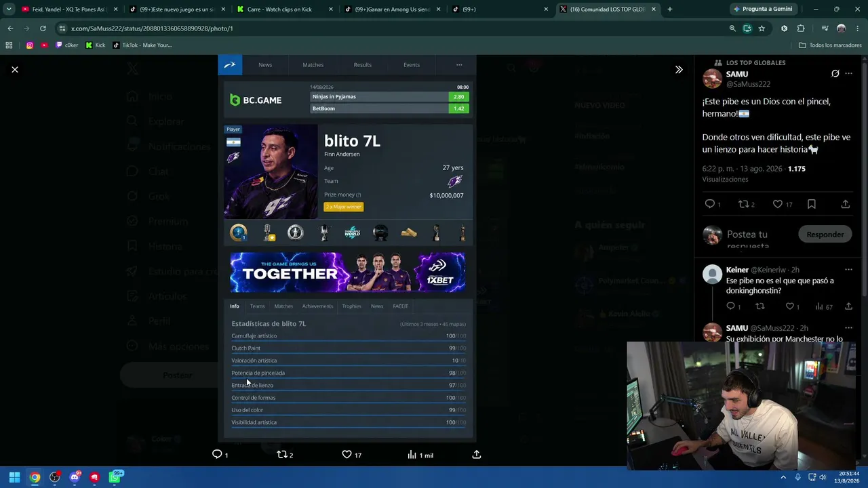Open the Chrome profile avatar menu

(841, 28)
